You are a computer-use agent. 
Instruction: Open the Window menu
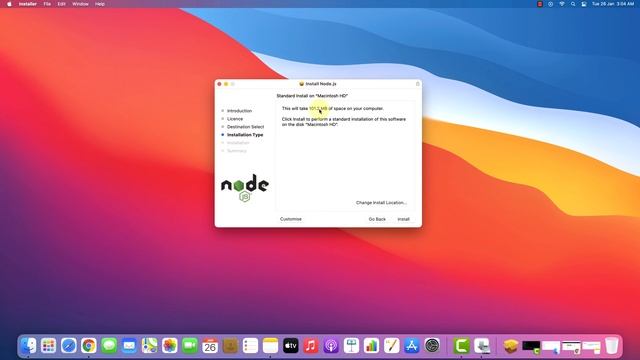[x=80, y=4]
